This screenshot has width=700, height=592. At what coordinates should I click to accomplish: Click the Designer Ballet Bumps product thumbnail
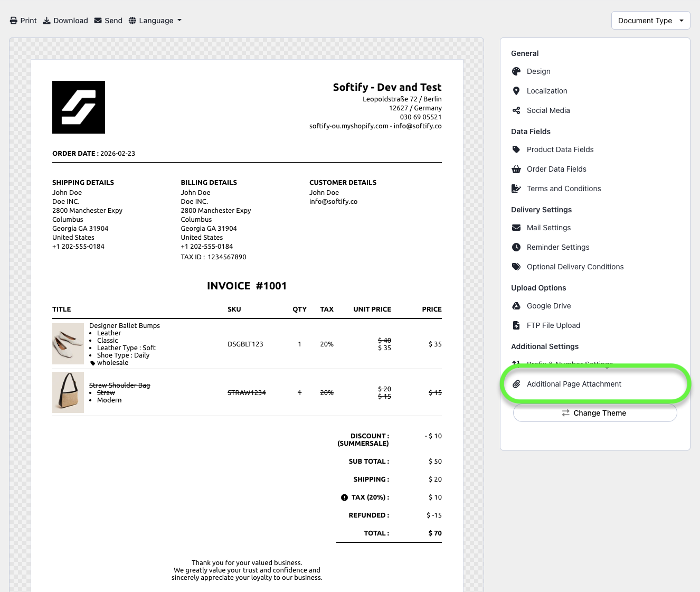(x=68, y=344)
